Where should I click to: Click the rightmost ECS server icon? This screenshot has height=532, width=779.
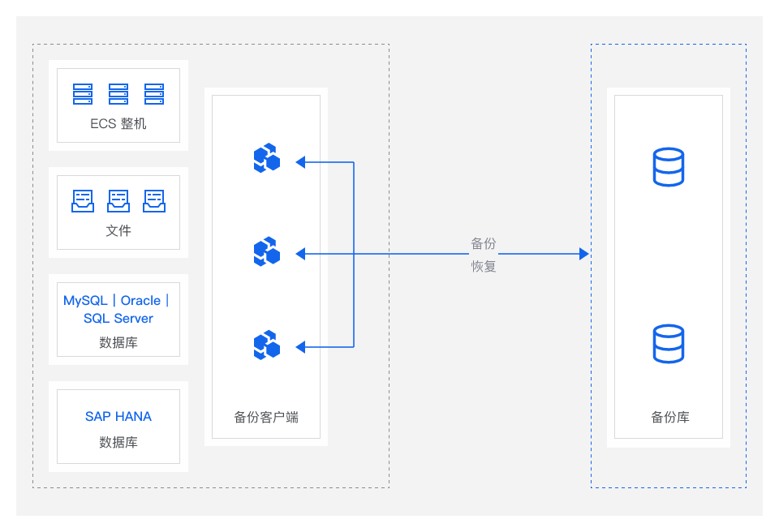154,94
